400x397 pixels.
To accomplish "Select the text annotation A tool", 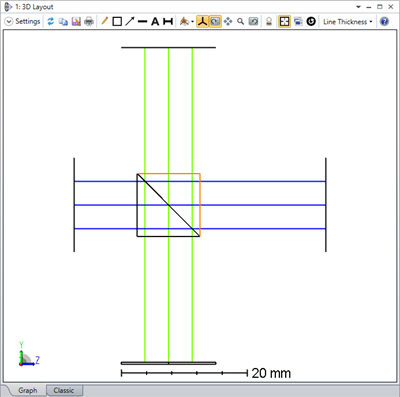I will (x=155, y=22).
